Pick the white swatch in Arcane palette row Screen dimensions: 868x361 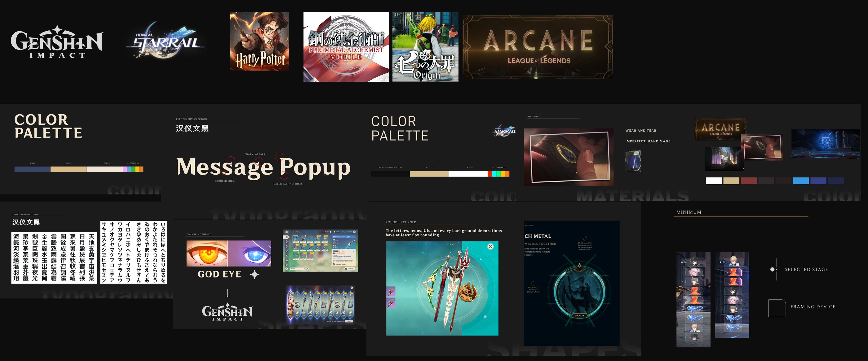(x=714, y=181)
